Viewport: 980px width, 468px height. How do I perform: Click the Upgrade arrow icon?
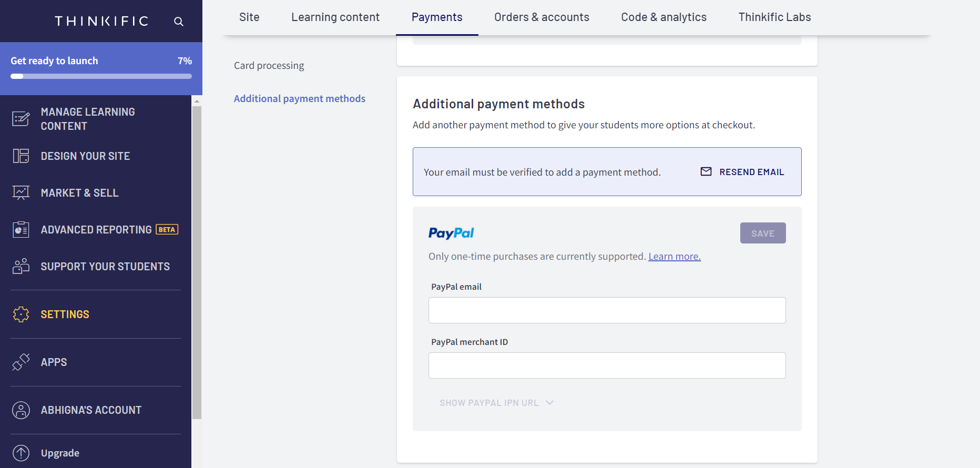tap(21, 453)
